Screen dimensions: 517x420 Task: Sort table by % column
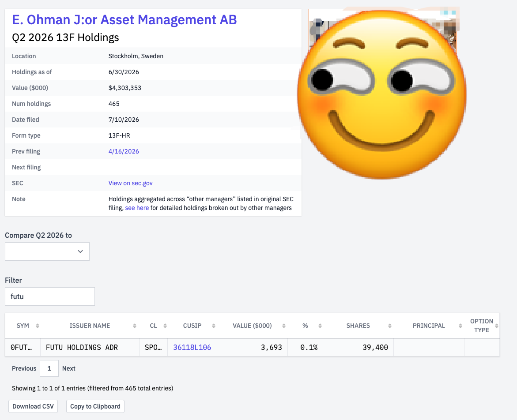(306, 326)
